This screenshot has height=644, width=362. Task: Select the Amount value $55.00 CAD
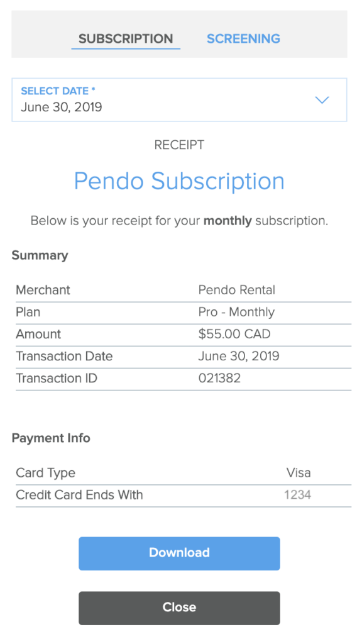click(234, 334)
